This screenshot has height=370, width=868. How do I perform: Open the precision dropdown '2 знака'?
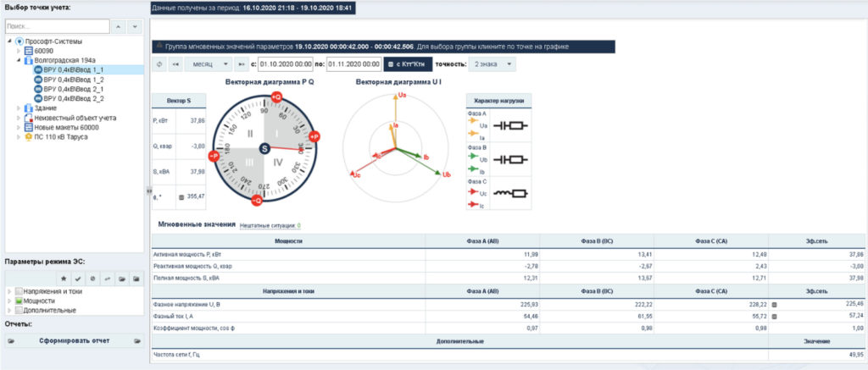pos(492,64)
